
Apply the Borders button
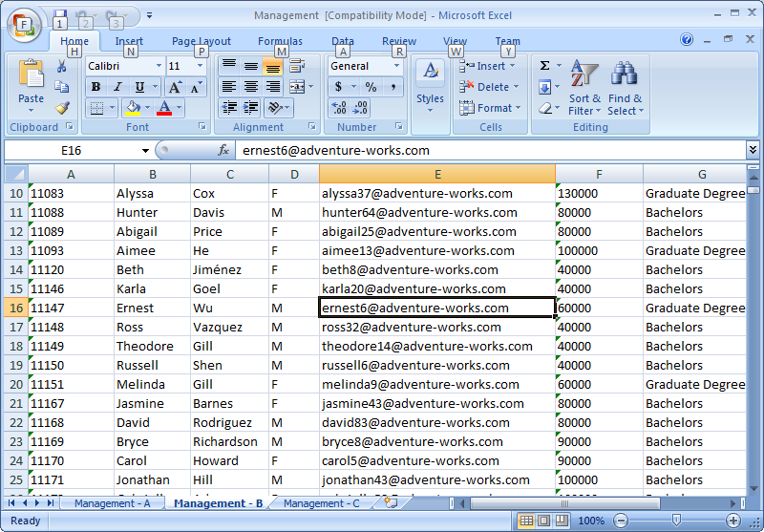(97, 108)
